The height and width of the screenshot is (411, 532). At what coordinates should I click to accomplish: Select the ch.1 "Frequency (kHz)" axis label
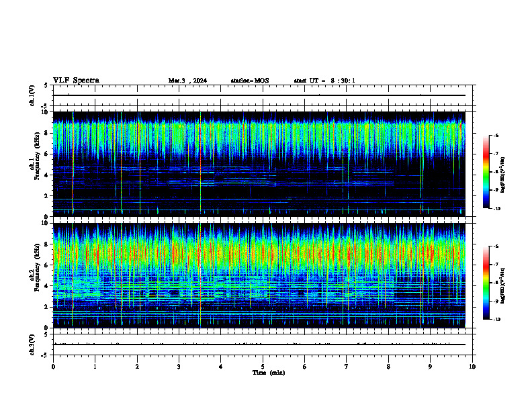click(x=37, y=154)
